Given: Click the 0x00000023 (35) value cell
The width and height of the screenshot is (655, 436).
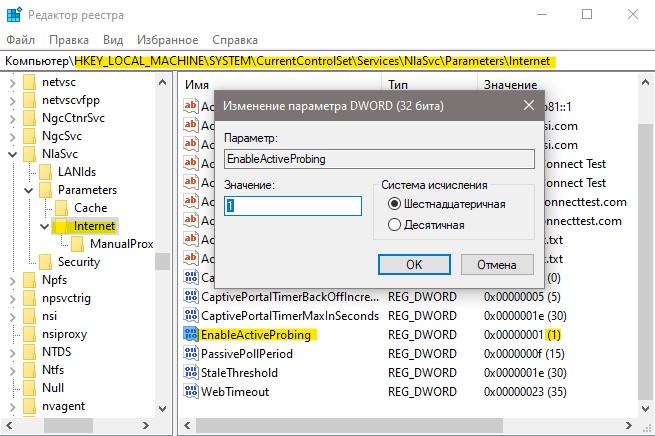Looking at the screenshot, I should click(525, 392).
